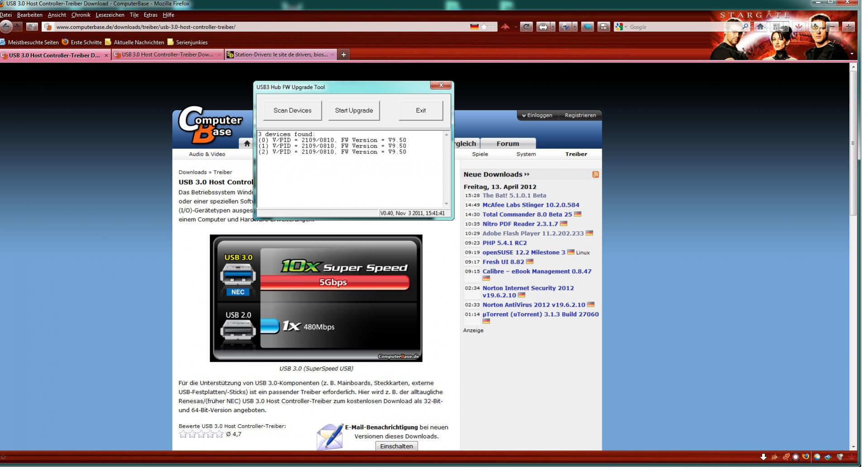The image size is (868, 470).
Task: Click Exit in the FW Upgrade Tool
Action: coord(421,110)
